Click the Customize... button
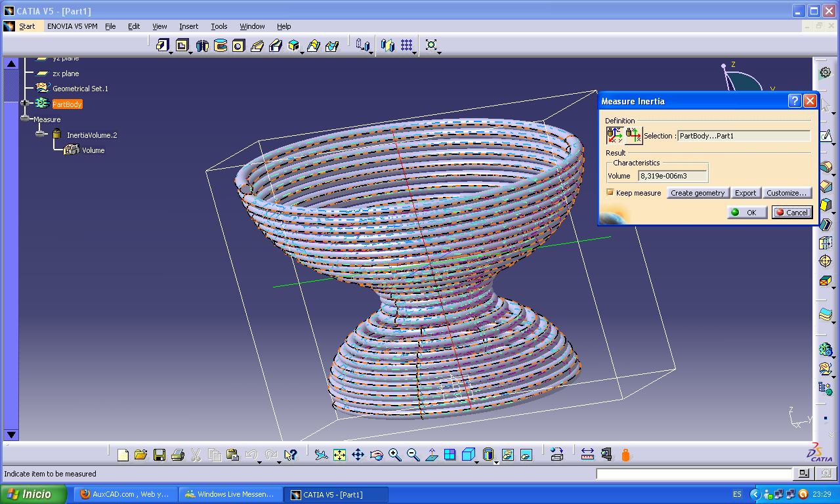840x504 pixels. 787,193
